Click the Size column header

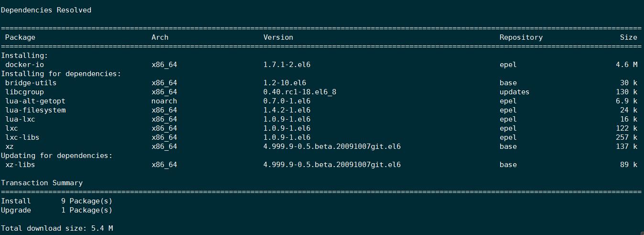pyautogui.click(x=629, y=37)
